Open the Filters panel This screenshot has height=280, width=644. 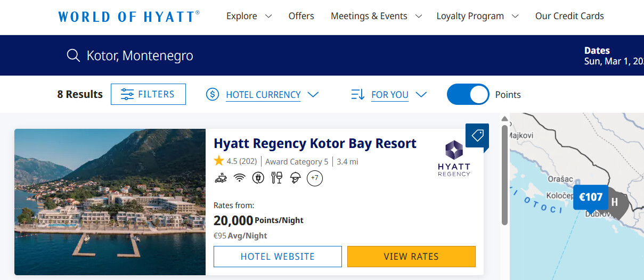[x=148, y=94]
